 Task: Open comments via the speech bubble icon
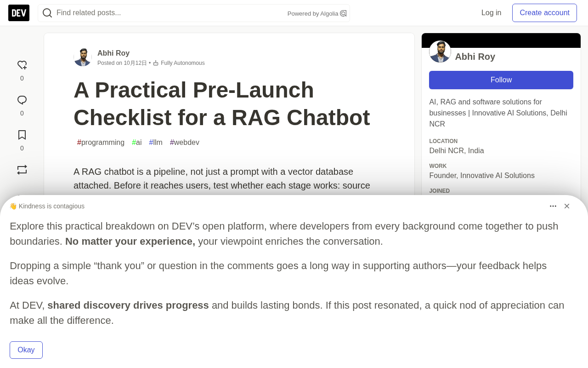point(22,100)
